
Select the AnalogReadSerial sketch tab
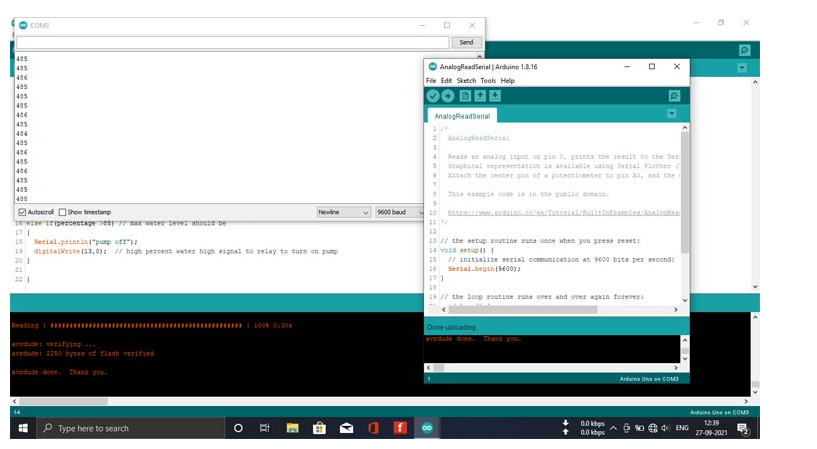pos(462,116)
